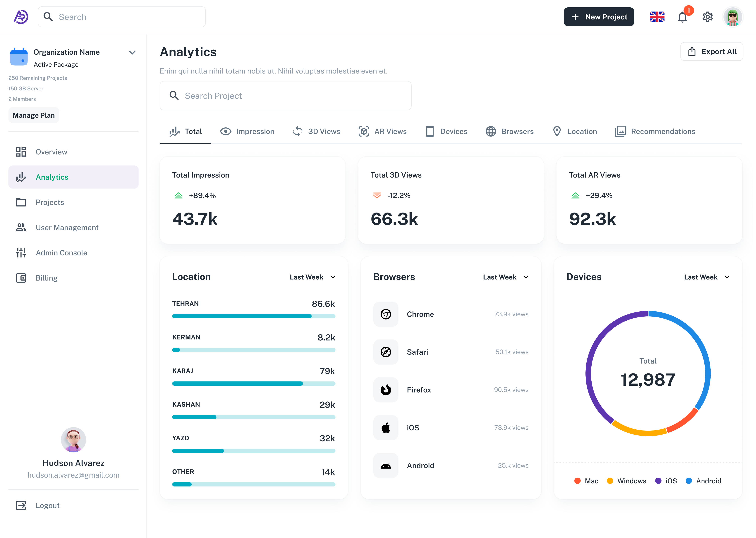The width and height of the screenshot is (756, 538).
Task: Open the user avatar in the top bar
Action: tap(733, 17)
